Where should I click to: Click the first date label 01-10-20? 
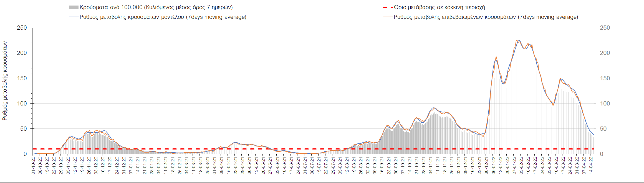[x=33, y=165]
